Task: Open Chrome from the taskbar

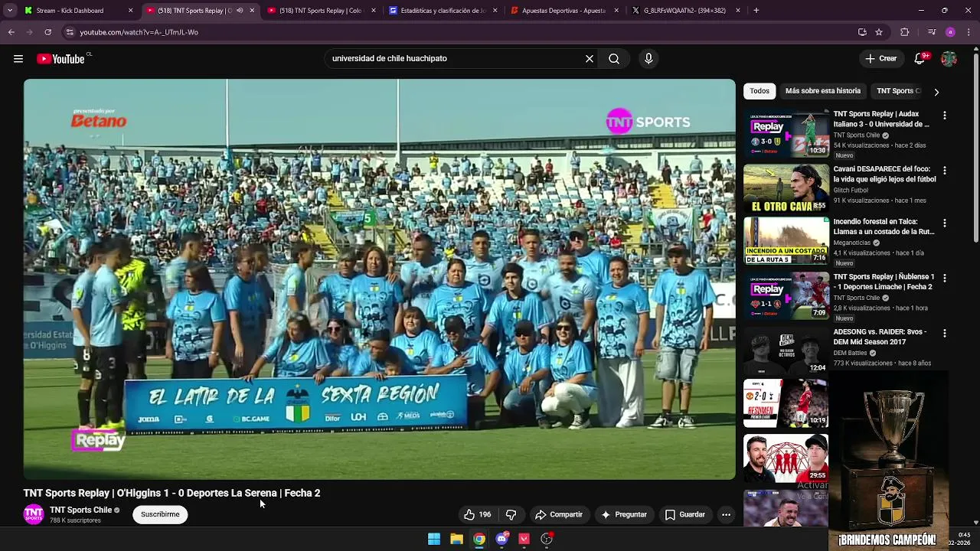Action: [479, 539]
